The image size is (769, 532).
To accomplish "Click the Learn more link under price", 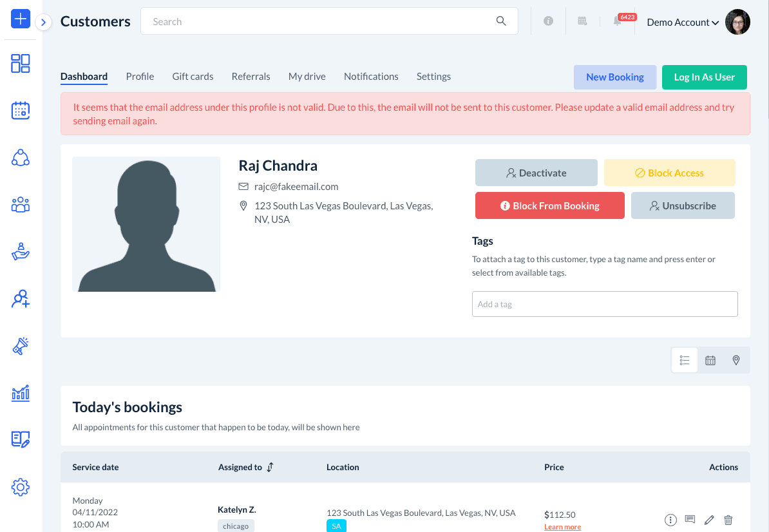I will (x=562, y=527).
